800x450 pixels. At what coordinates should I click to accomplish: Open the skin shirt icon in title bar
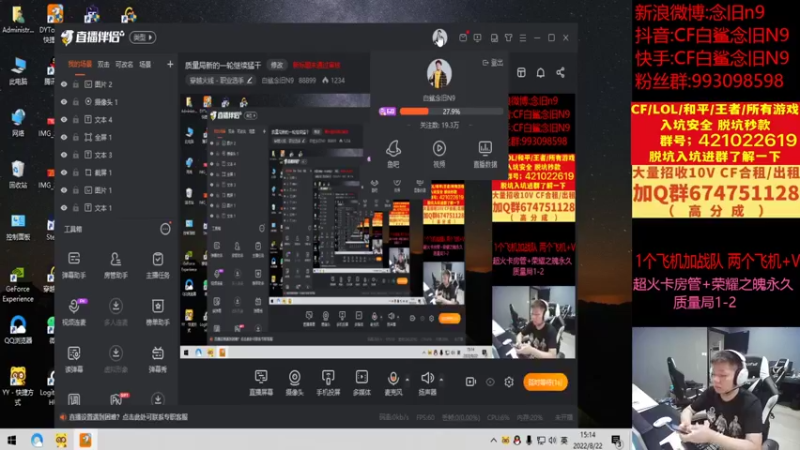[x=508, y=38]
